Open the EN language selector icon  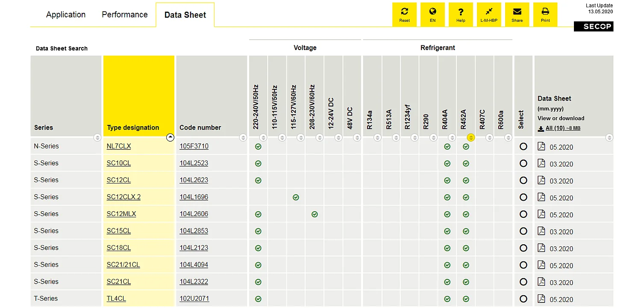pyautogui.click(x=432, y=14)
